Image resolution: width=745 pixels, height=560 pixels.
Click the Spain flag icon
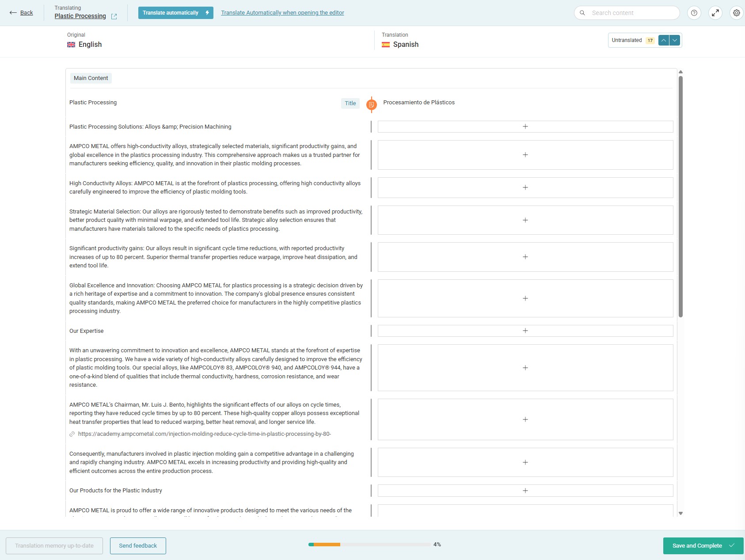point(386,45)
